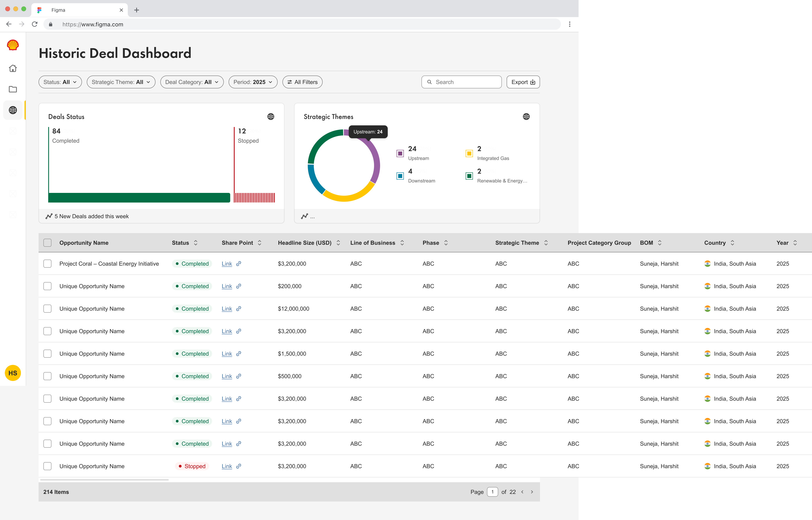Open Link text in $500,000 row
The height and width of the screenshot is (520, 812).
click(227, 376)
